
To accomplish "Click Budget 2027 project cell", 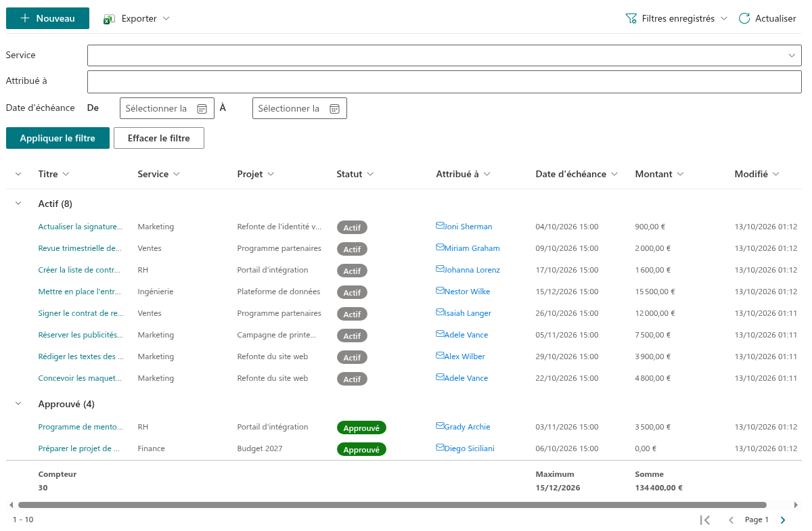I will tap(260, 448).
